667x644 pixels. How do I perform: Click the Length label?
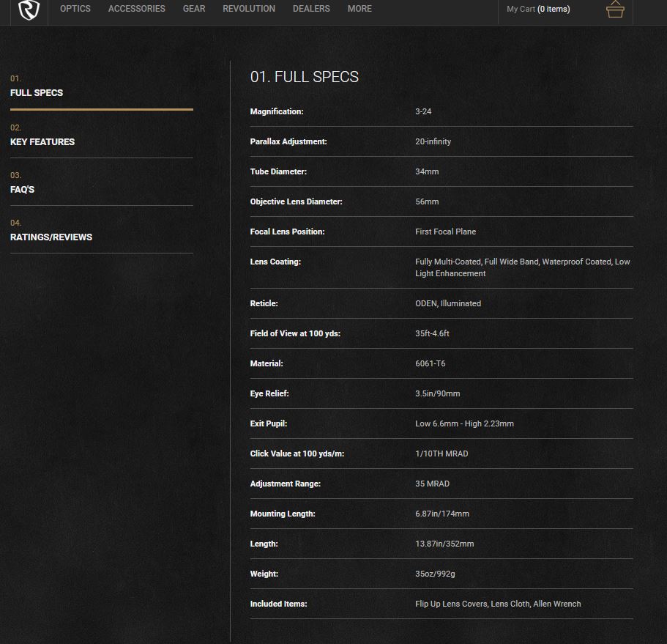point(264,544)
